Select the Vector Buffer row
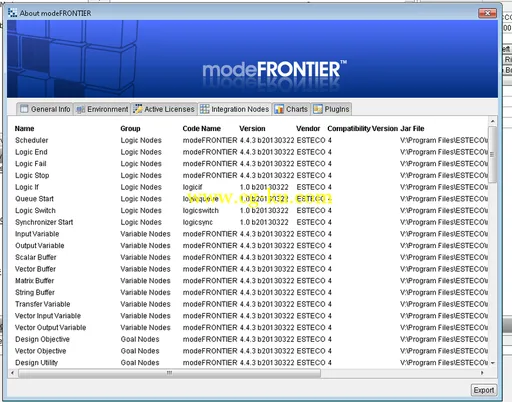This screenshot has width=512, height=402. 251,269
